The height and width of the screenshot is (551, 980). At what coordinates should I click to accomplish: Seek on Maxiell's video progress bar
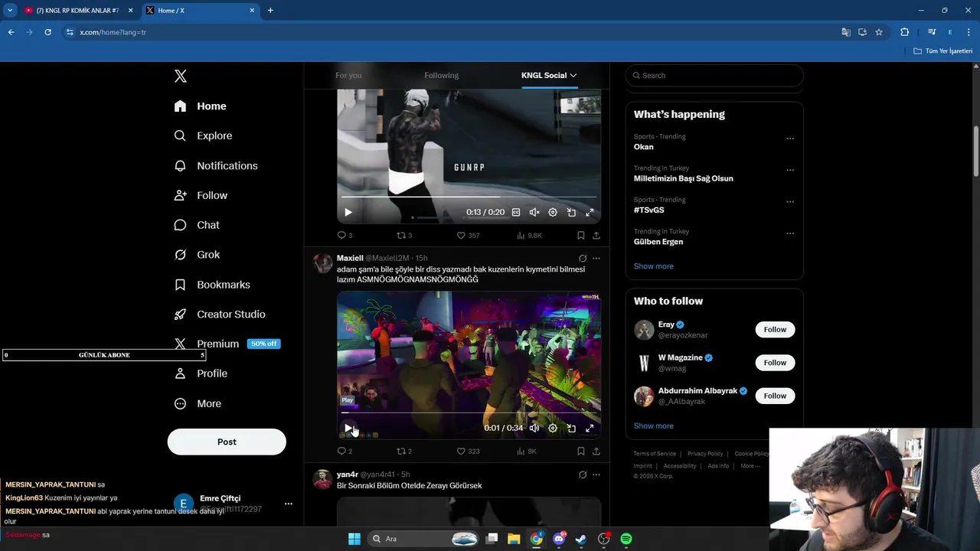pos(469,412)
